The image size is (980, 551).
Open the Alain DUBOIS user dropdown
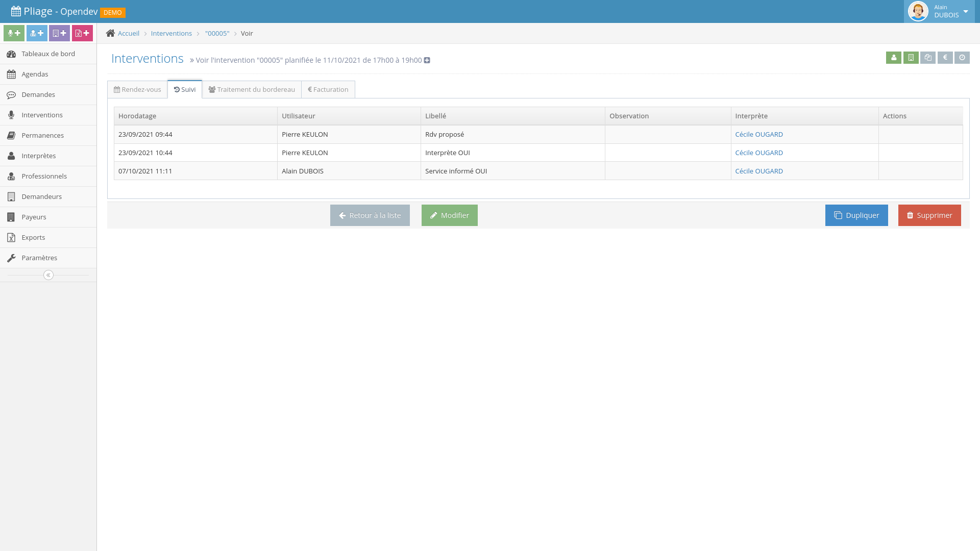939,11
